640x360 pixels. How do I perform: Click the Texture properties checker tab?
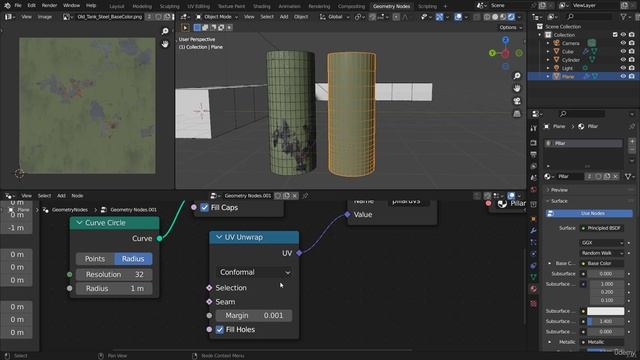533,304
